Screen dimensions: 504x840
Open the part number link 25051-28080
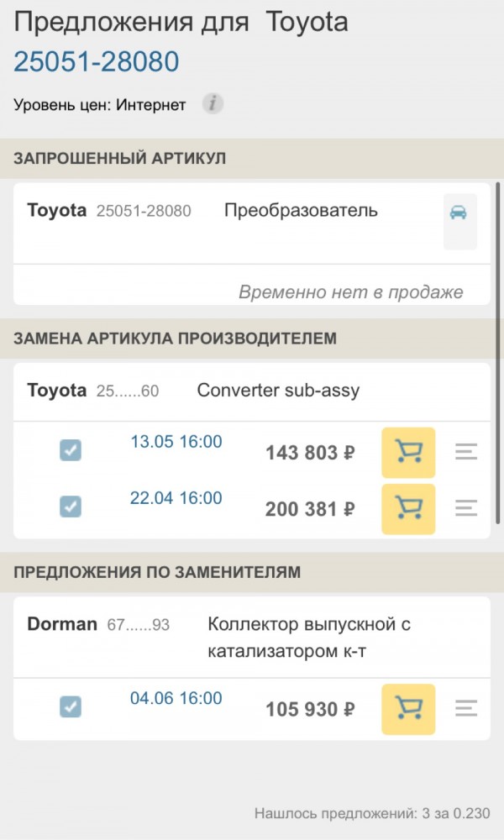click(x=95, y=60)
